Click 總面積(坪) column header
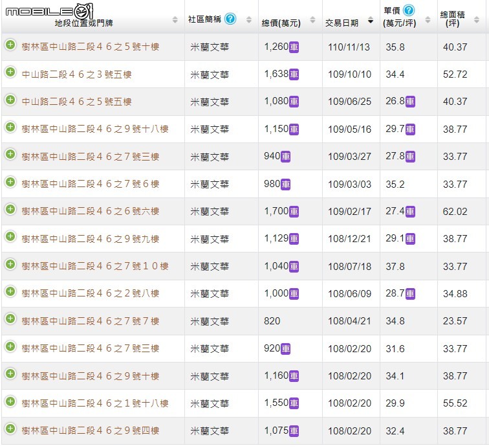489x448 pixels. [x=453, y=19]
